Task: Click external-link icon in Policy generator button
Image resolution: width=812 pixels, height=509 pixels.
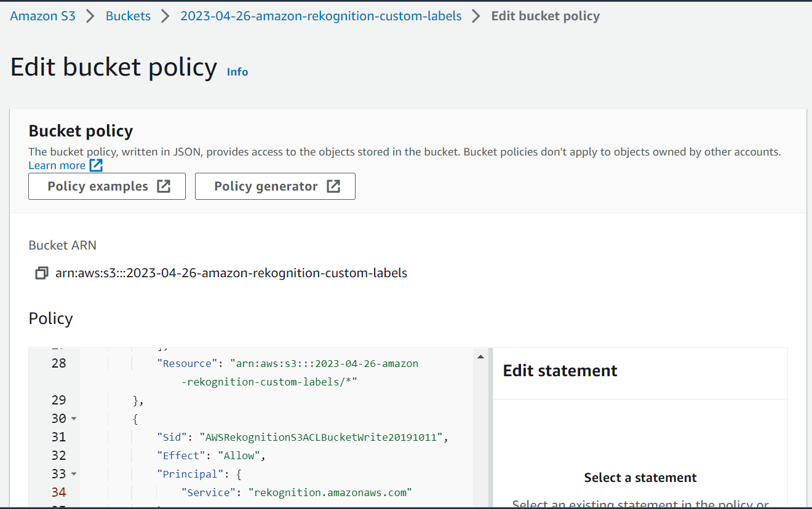Action: (x=333, y=186)
